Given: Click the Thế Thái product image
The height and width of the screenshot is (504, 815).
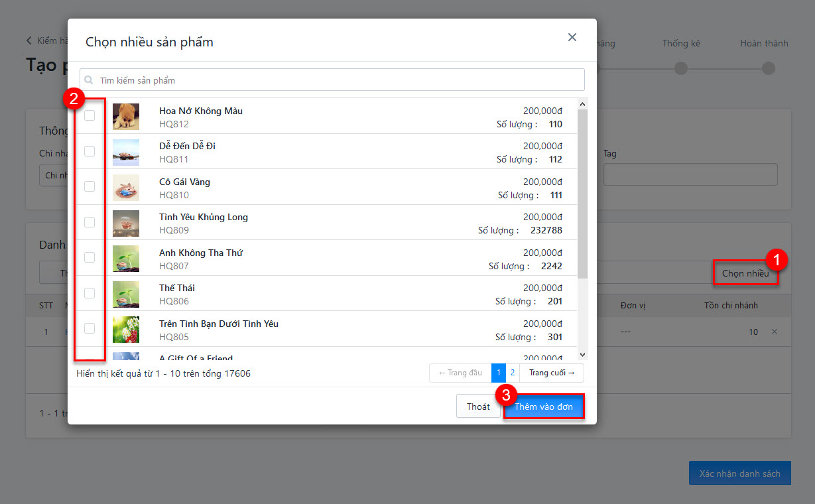Looking at the screenshot, I should pos(126,294).
